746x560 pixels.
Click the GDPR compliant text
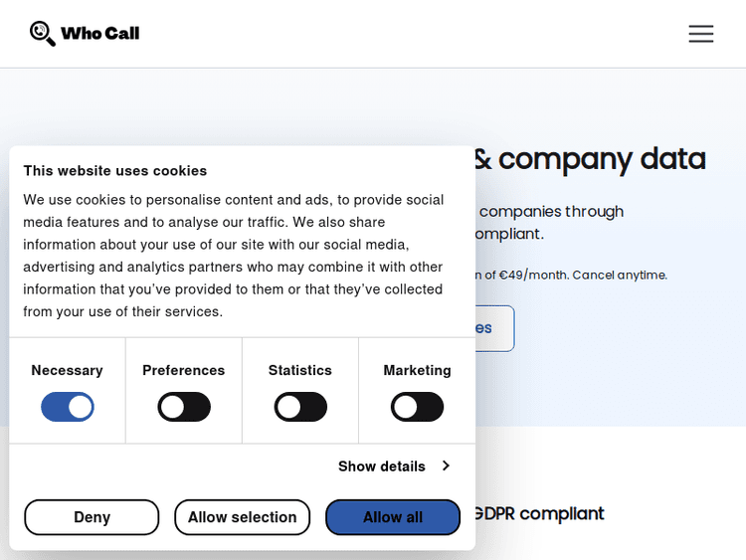(x=540, y=513)
